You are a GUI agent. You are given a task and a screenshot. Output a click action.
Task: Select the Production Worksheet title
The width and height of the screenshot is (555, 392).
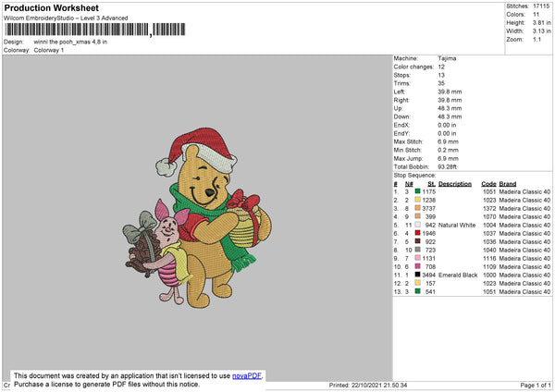(52, 7)
